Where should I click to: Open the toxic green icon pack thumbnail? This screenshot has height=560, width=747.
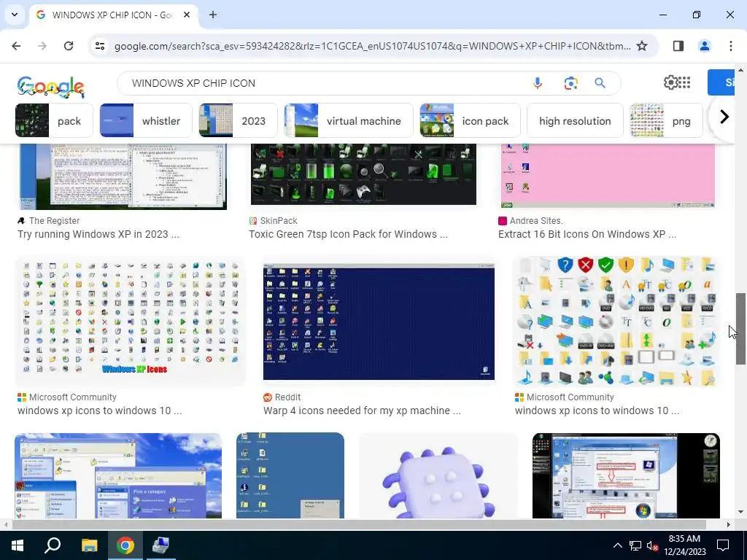(x=363, y=174)
